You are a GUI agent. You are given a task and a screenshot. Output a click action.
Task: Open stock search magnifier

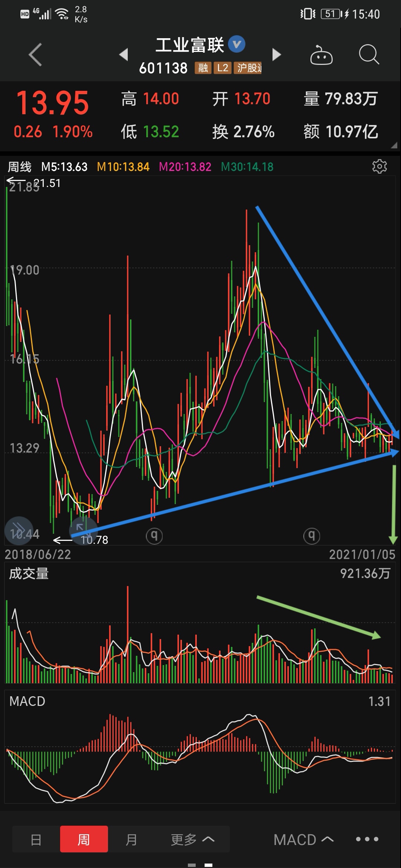coord(369,55)
